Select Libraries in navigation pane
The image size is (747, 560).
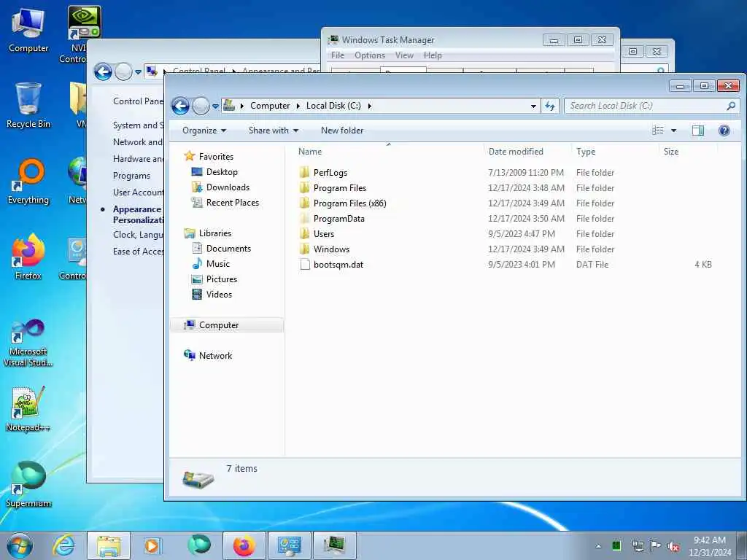[x=215, y=233]
